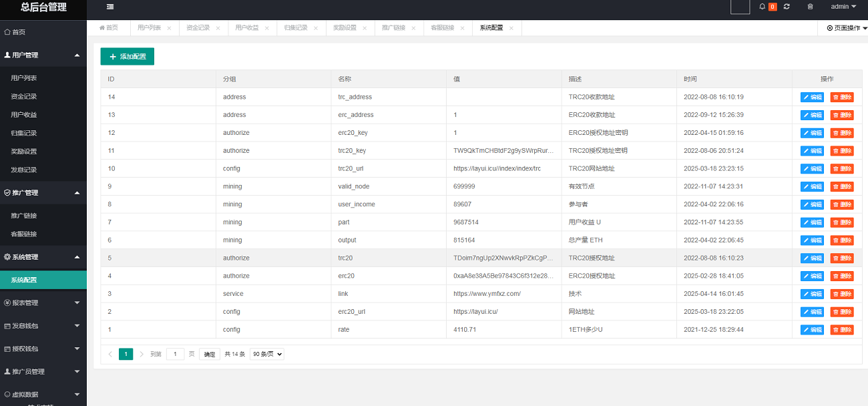Expand the 报表管理 sidebar menu
Viewport: 868px width, 406px height.
click(43, 302)
